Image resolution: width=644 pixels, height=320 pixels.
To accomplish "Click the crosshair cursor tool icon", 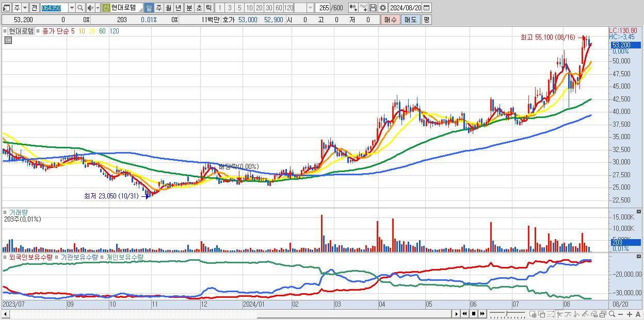I will pyautogui.click(x=559, y=314).
